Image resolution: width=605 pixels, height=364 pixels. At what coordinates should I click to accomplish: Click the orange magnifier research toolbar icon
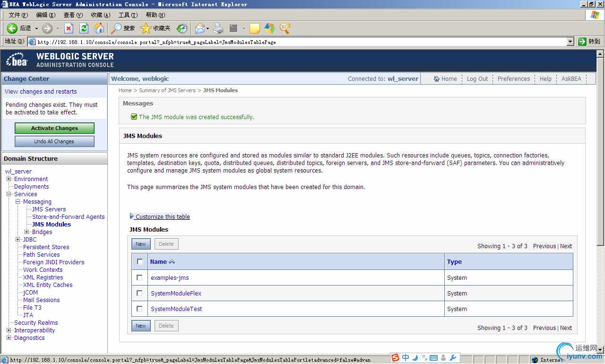pos(285,28)
